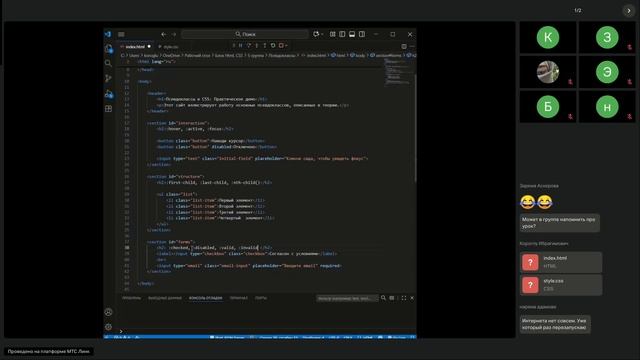
Task: Click the VS Code command center search box
Action: (x=245, y=34)
